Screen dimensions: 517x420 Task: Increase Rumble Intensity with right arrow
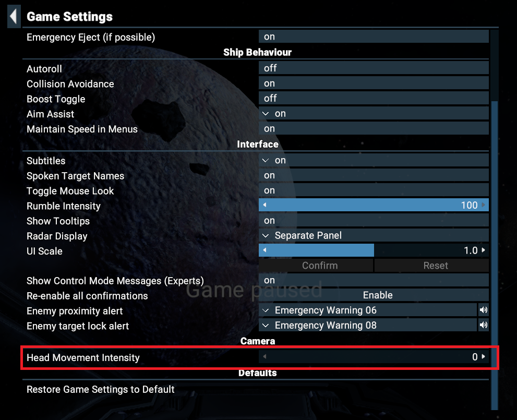484,205
